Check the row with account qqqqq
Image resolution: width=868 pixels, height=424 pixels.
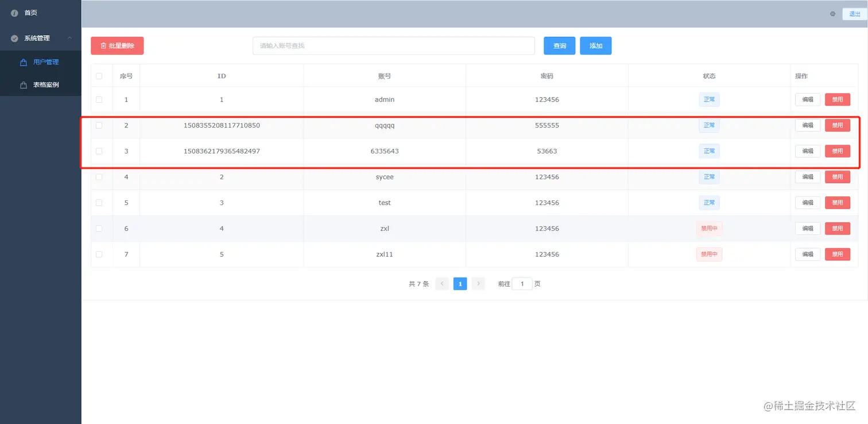click(99, 125)
